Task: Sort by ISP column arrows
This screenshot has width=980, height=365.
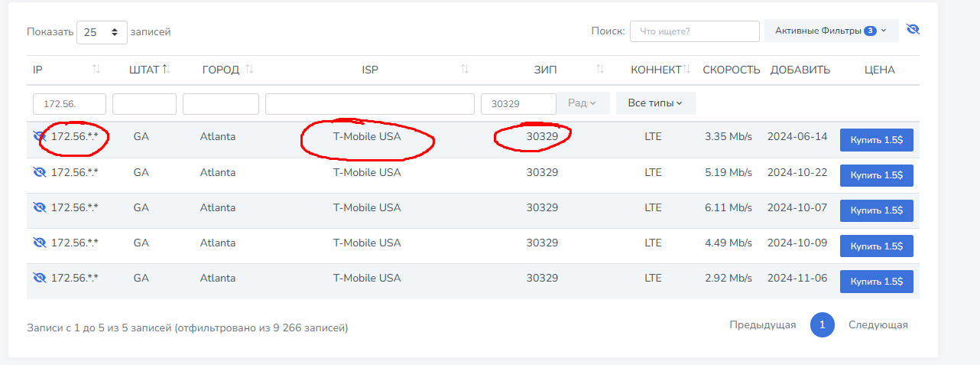Action: 465,70
